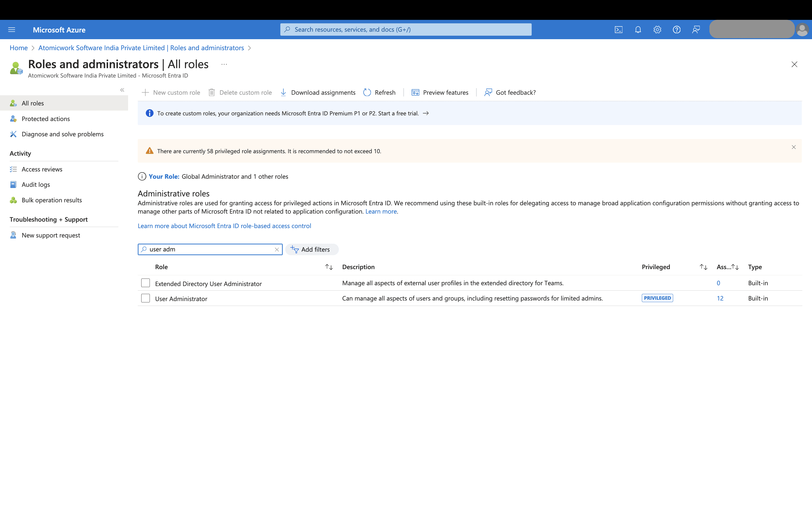This screenshot has width=812, height=527.
Task: Click the Your Role link
Action: click(164, 177)
